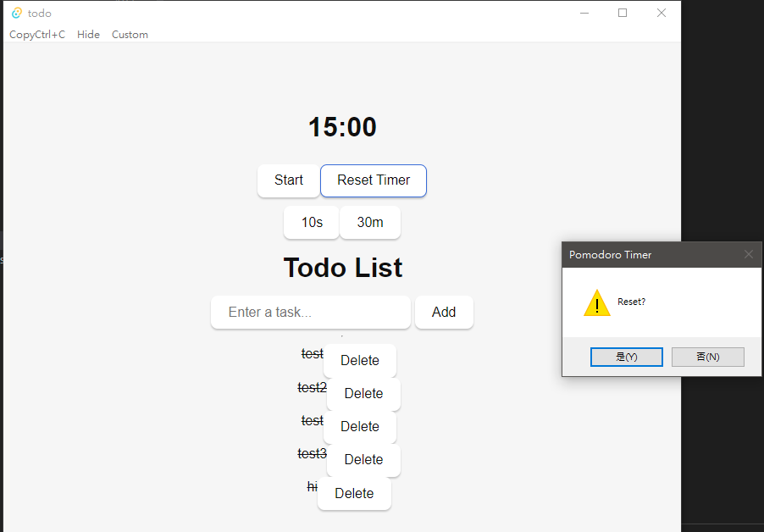
Task: Click the 15:00 timer display
Action: tap(342, 128)
